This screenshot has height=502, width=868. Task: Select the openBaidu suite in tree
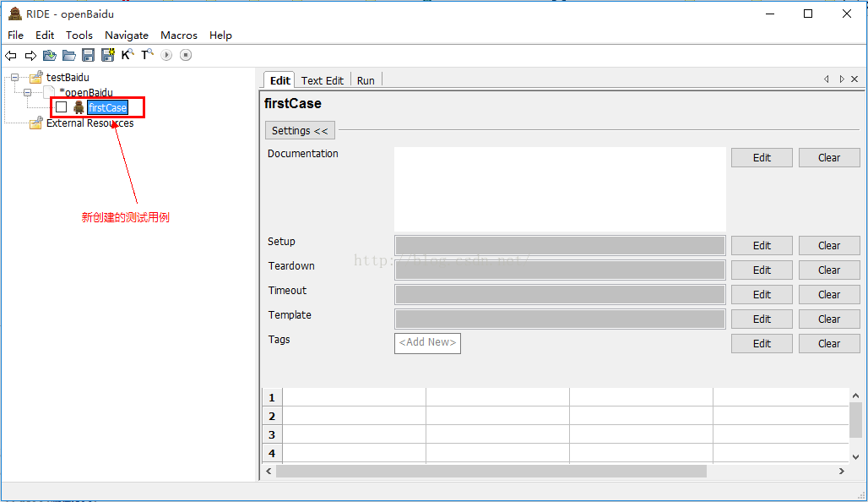click(x=86, y=92)
